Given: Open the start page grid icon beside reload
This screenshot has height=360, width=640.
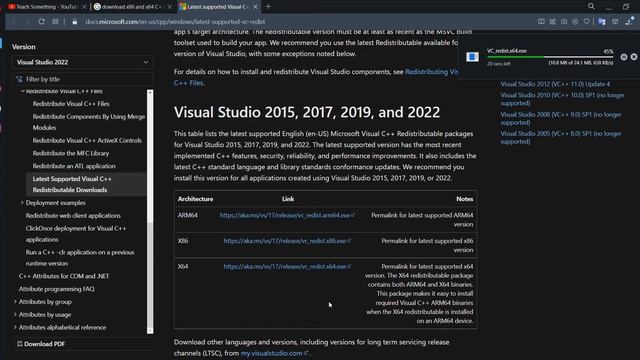Looking at the screenshot, I should pos(55,22).
